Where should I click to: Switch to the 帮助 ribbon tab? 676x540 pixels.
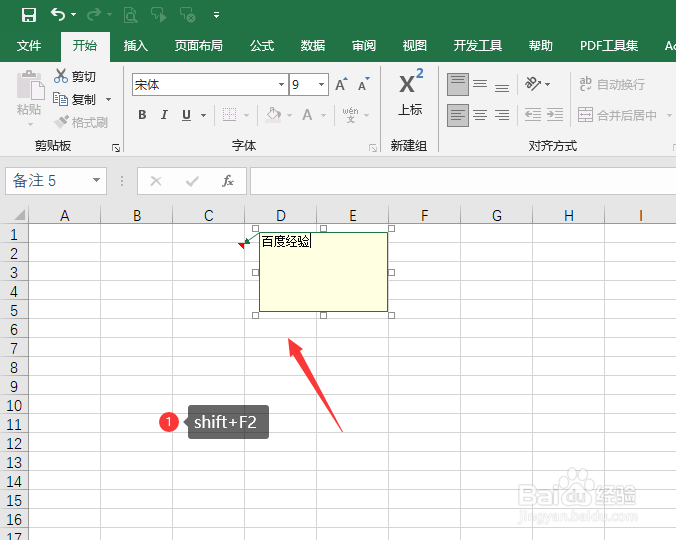541,46
